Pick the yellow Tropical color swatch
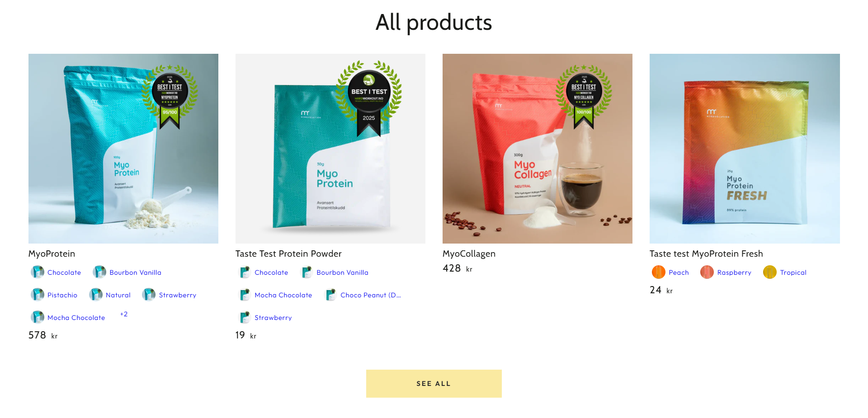The height and width of the screenshot is (418, 868). [770, 272]
